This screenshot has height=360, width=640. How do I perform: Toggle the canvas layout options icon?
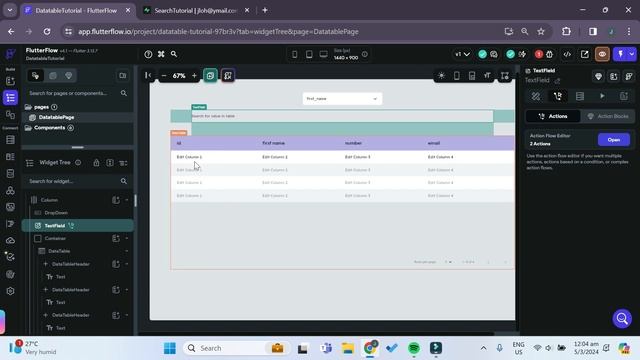point(505,76)
